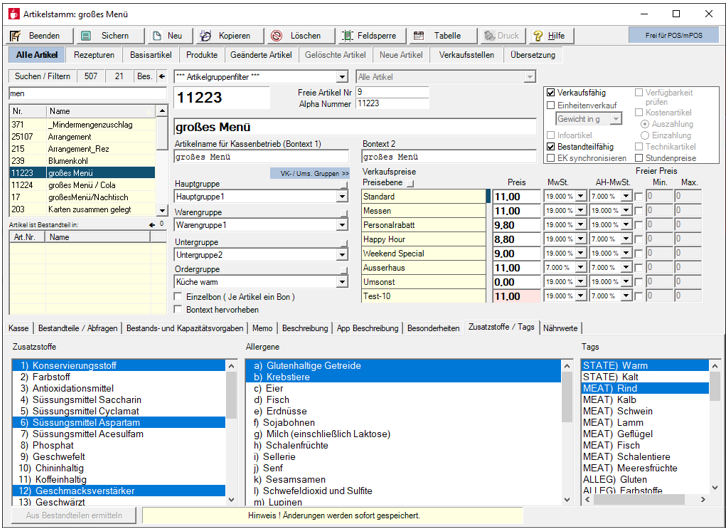The height and width of the screenshot is (528, 727).
Task: Open the Hauptgruppe1 dropdown
Action: [x=342, y=197]
